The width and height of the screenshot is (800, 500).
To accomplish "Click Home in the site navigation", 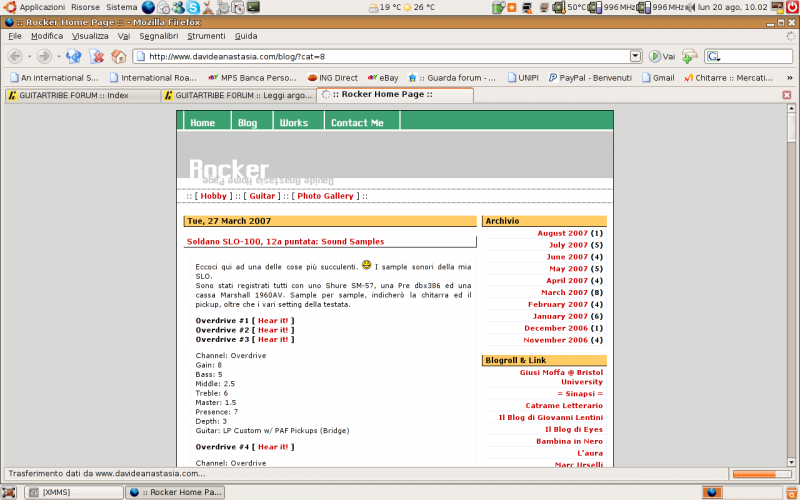I will pyautogui.click(x=203, y=122).
